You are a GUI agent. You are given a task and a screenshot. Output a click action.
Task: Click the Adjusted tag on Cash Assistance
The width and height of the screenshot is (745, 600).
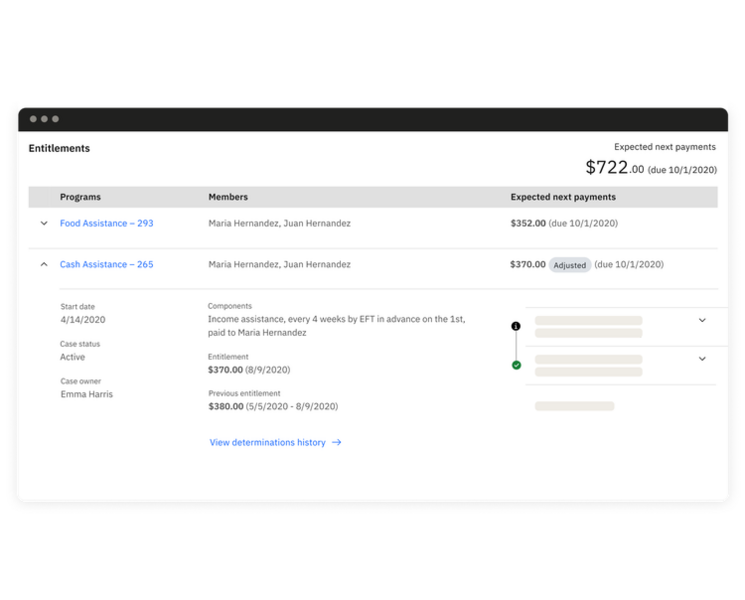570,265
